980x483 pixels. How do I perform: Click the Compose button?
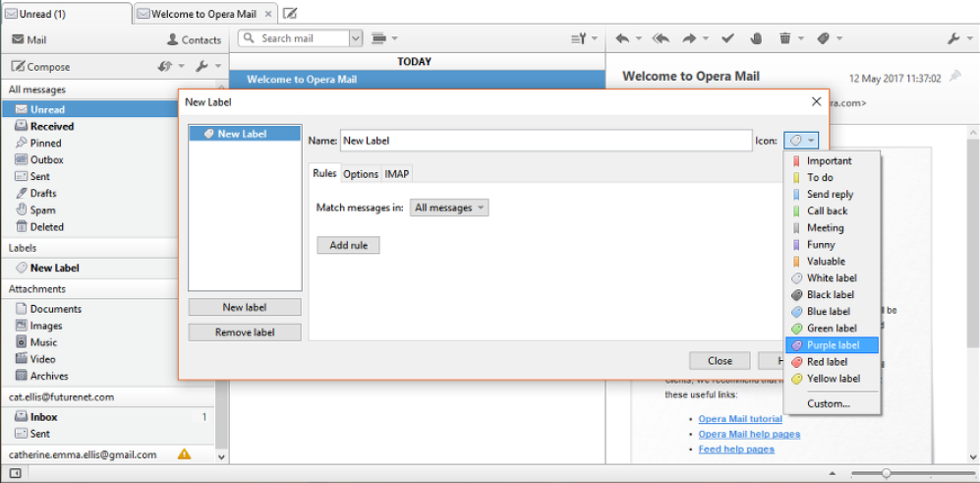[40, 66]
